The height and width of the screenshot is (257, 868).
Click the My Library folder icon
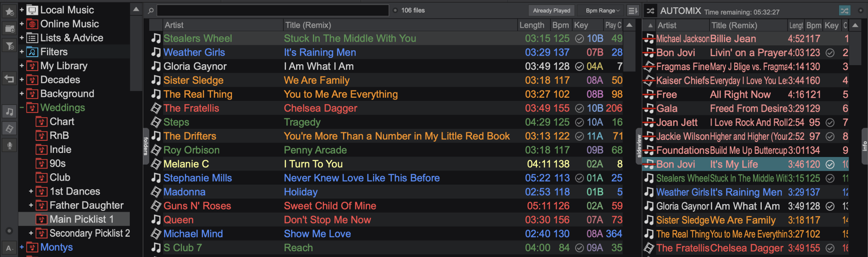[32, 66]
